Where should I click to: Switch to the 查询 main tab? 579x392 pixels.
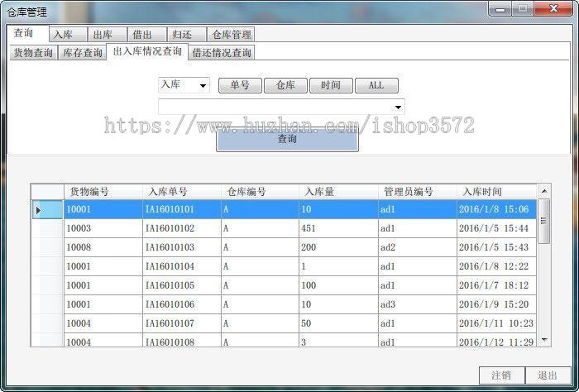point(27,34)
